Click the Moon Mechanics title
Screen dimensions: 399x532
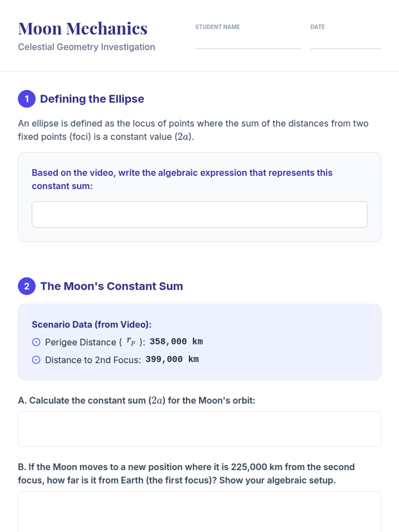[83, 29]
